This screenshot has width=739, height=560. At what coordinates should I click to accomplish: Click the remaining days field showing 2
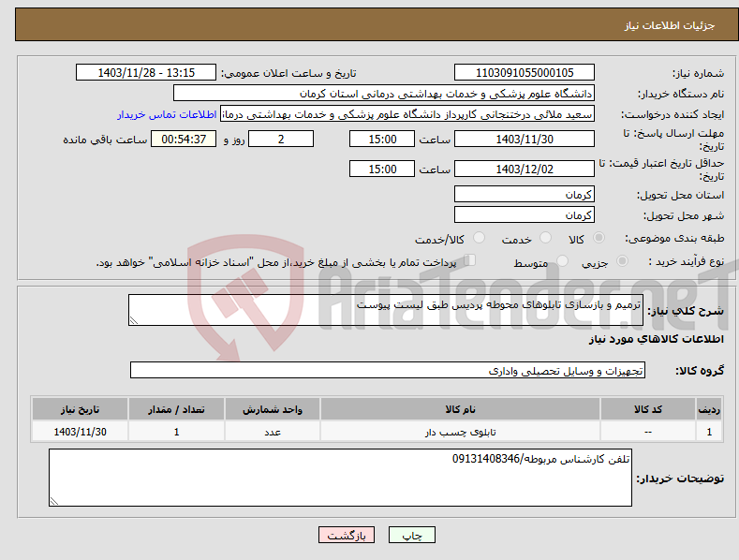tap(281, 139)
